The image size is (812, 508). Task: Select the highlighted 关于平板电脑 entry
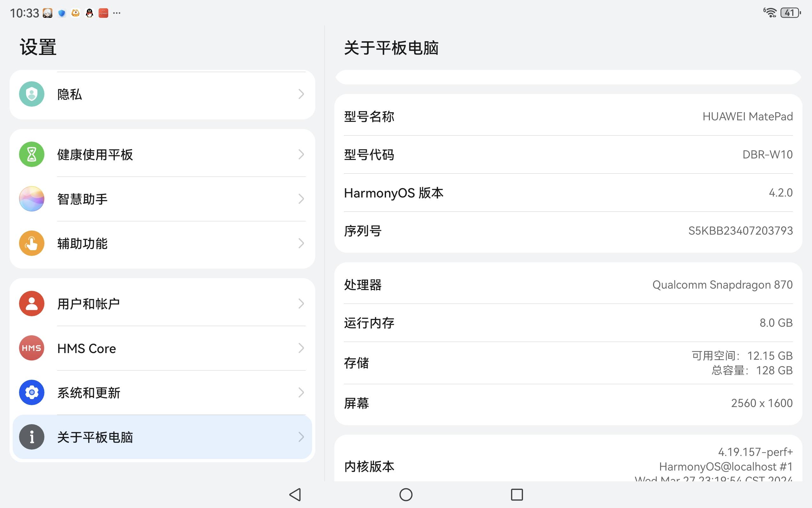pos(162,437)
